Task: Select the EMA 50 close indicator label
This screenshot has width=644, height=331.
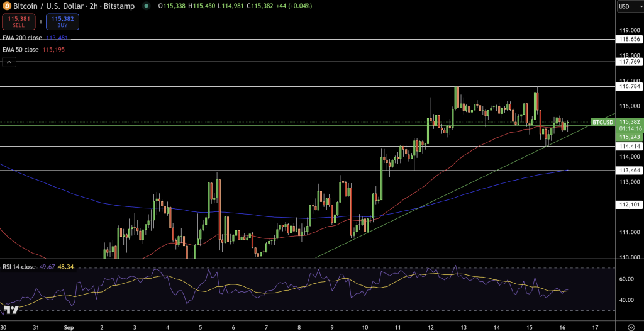Action: point(21,49)
